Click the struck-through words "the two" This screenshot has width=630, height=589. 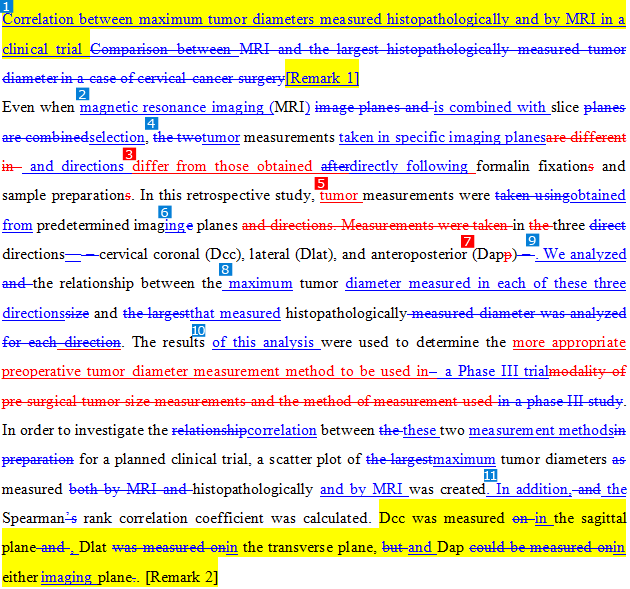click(x=177, y=137)
